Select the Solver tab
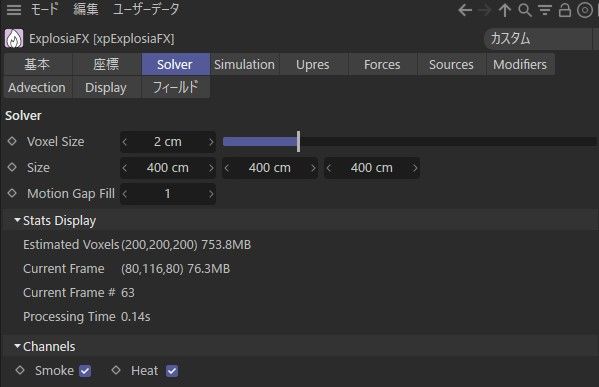This screenshot has height=387, width=599. point(175,64)
